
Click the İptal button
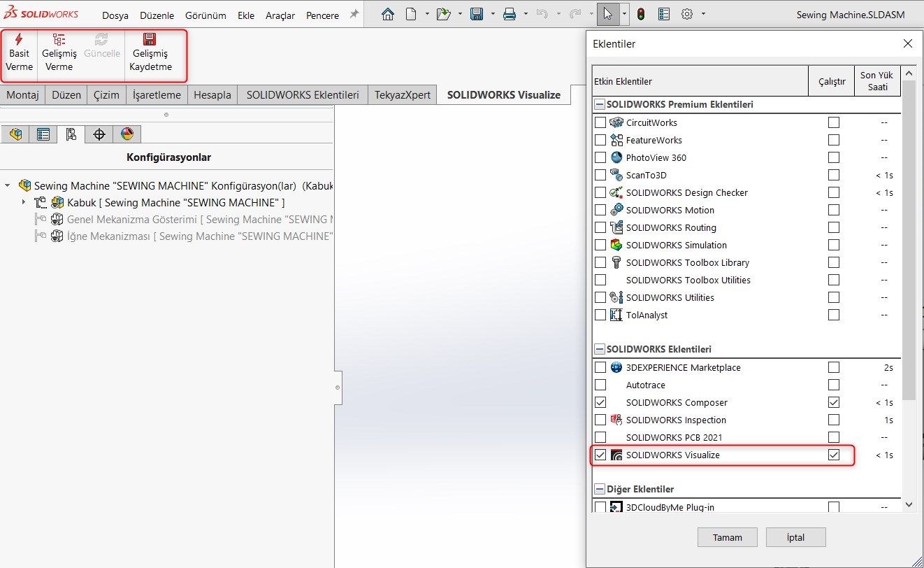tap(795, 537)
